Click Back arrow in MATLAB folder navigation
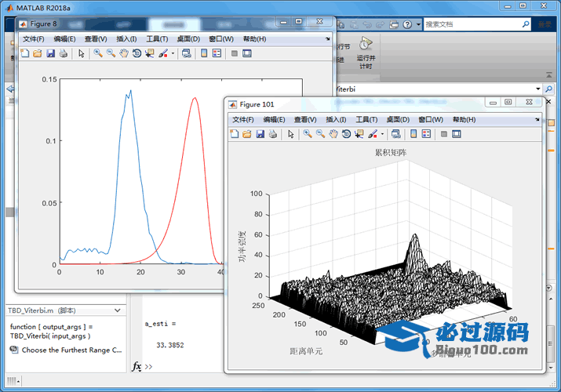 (10, 89)
